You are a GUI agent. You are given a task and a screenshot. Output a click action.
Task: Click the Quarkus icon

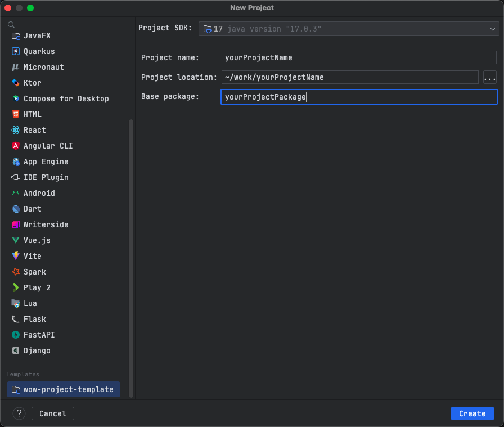pos(15,51)
